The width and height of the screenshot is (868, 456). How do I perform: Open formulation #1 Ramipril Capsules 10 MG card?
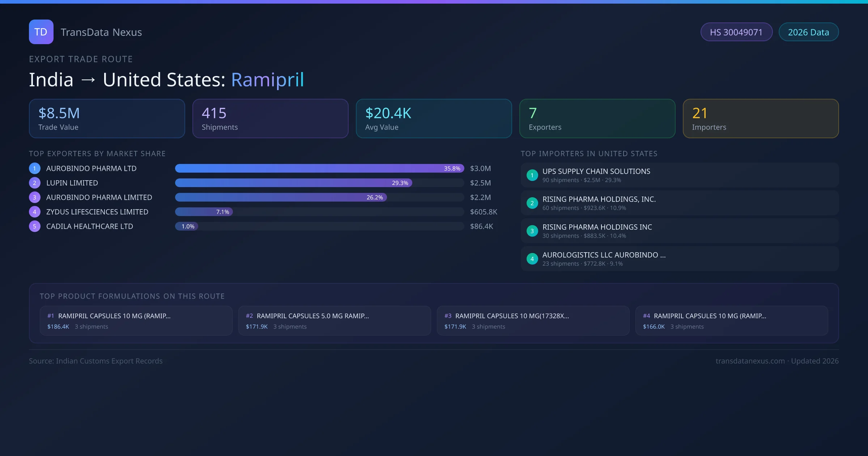(136, 321)
